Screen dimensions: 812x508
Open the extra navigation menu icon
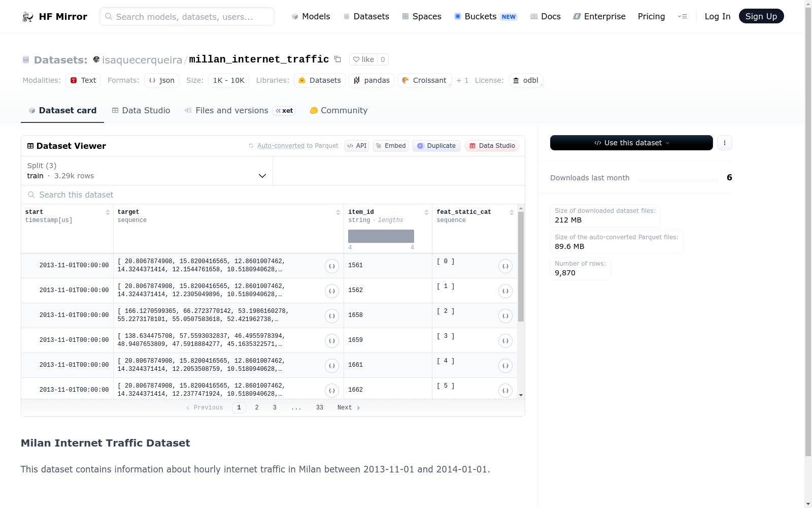[x=682, y=16]
